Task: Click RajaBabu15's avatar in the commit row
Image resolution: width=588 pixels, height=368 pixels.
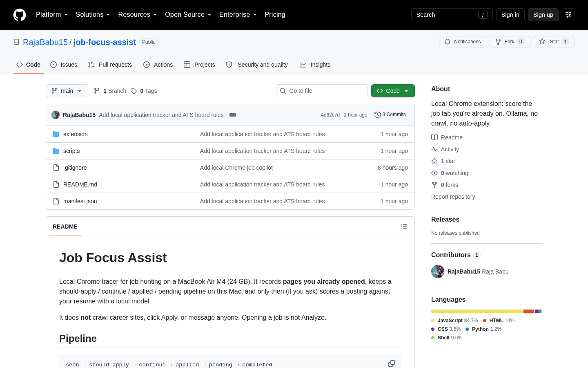Action: [x=56, y=115]
